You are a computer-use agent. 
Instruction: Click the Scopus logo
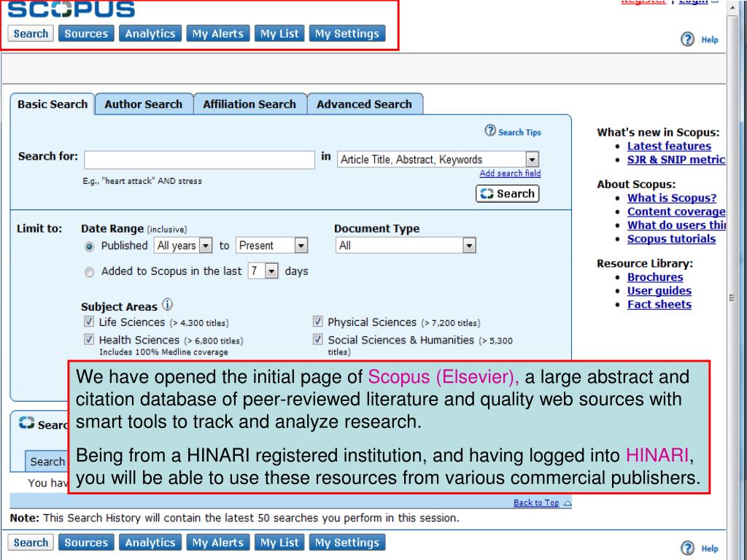pos(71,9)
